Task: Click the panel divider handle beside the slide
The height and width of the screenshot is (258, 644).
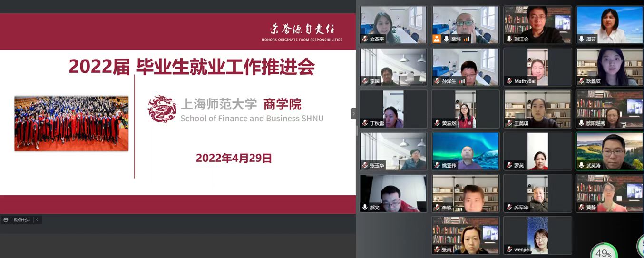Action: pyautogui.click(x=353, y=114)
